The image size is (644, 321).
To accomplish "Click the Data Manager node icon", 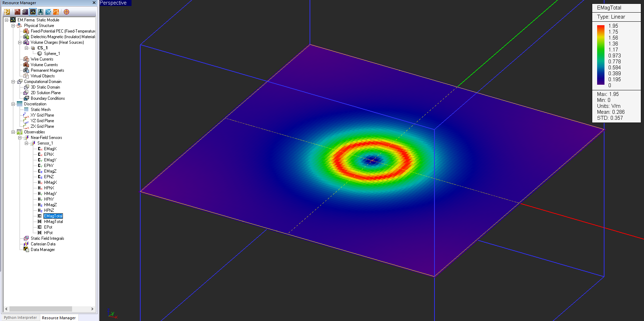I will click(x=26, y=250).
